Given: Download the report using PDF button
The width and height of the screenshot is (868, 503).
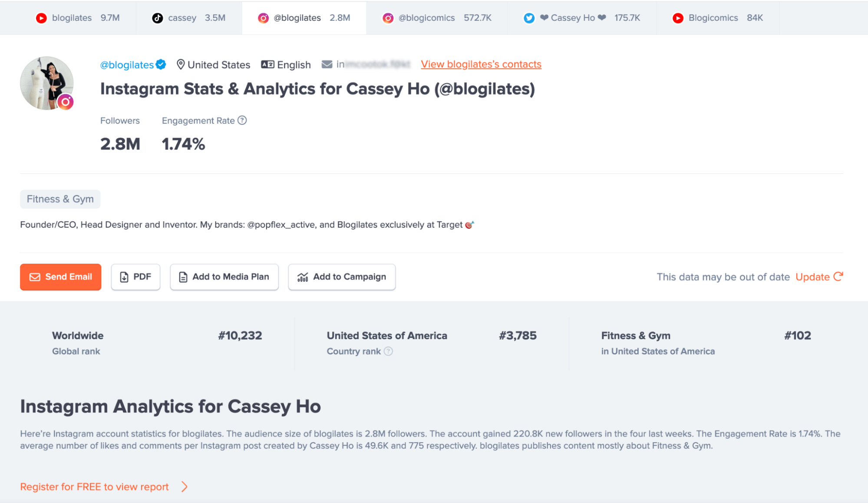Looking at the screenshot, I should [x=135, y=277].
